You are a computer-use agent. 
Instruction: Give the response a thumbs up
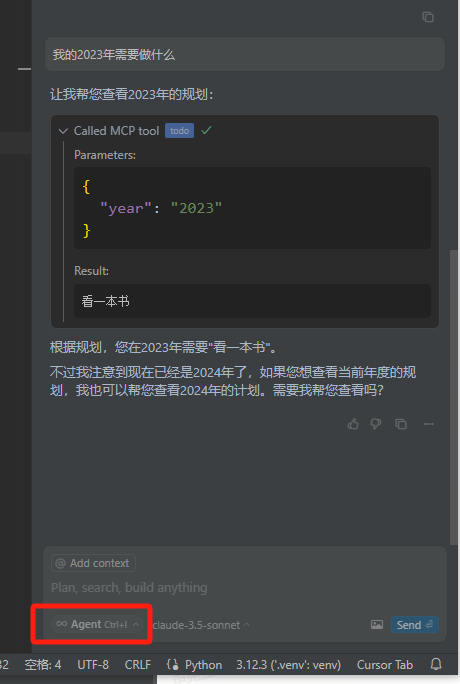click(353, 424)
